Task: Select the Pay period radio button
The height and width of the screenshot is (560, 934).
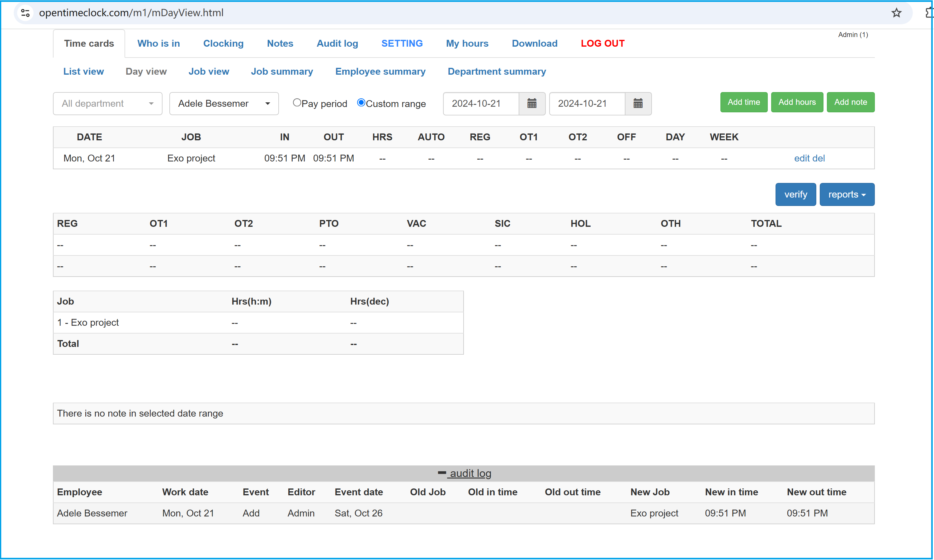Action: tap(297, 103)
